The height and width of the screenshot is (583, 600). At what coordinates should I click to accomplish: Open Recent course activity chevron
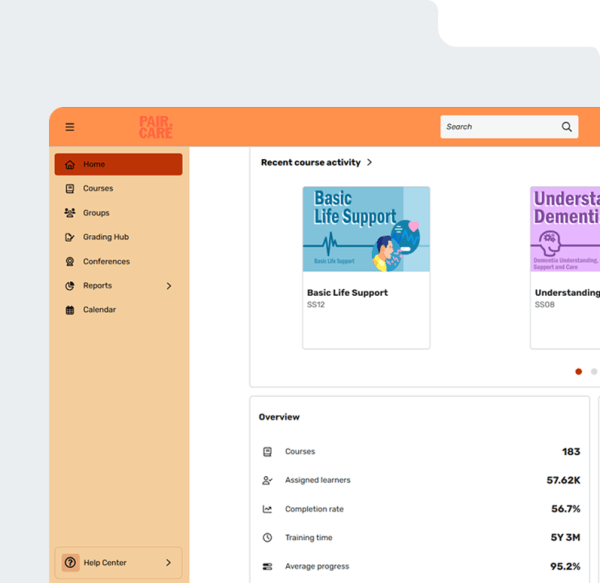[369, 162]
